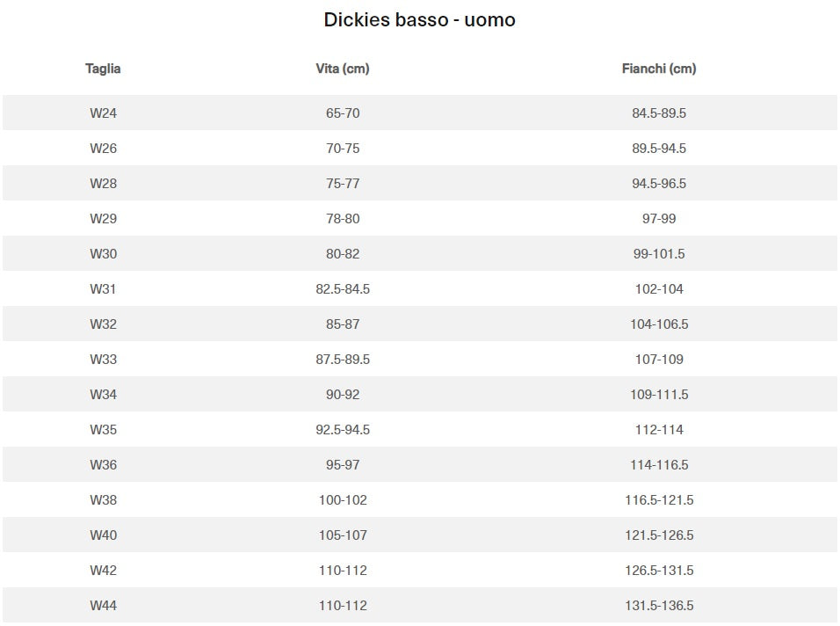The image size is (840, 626).
Task: Click the W35 size label
Action: click(x=103, y=430)
